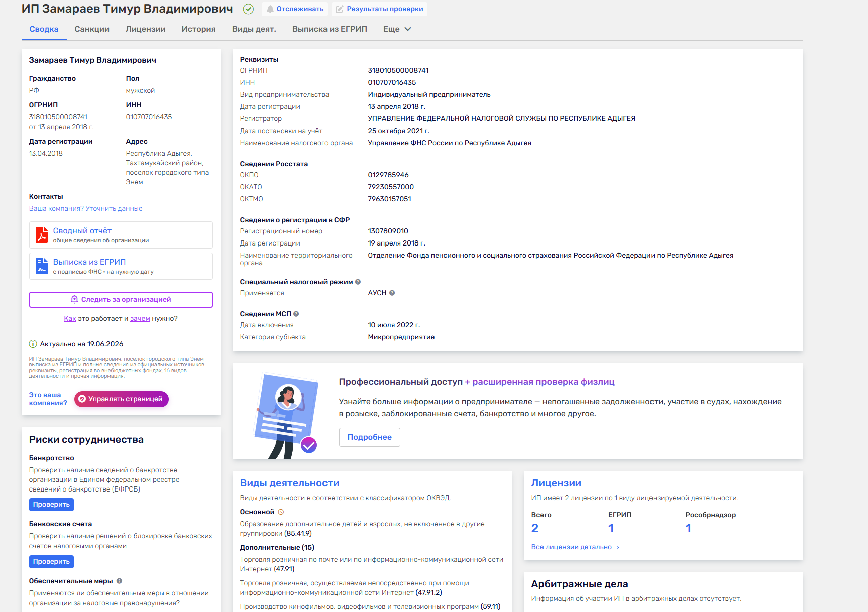The height and width of the screenshot is (612, 868).
Task: Click the activity code 47.91.2 text
Action: [x=429, y=592]
